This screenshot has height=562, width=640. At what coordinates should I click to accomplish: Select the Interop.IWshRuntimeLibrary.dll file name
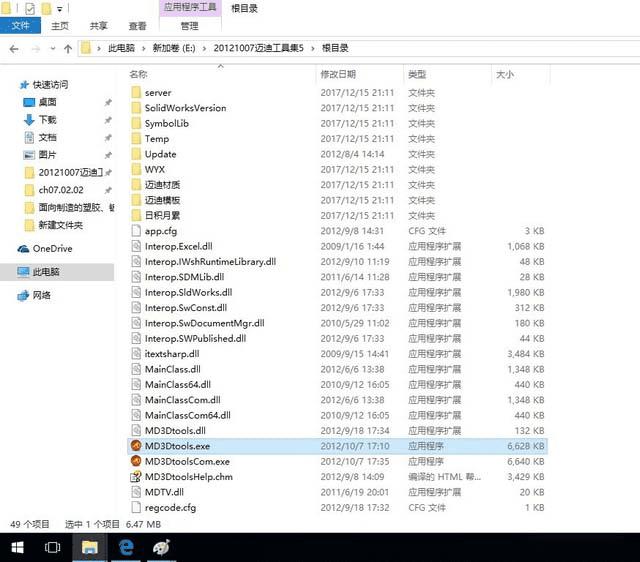click(210, 262)
